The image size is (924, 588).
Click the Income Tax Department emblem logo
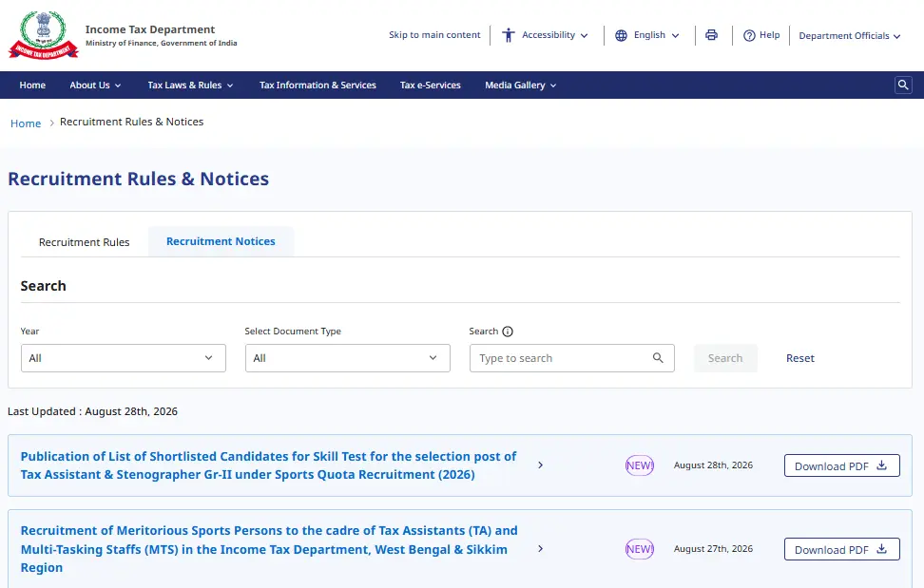click(x=43, y=35)
